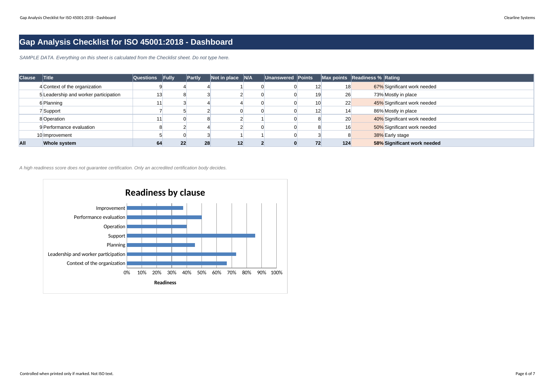Viewport: 554px width, 392px height.
Task: Select the 'Operation' label on the chart axis
Action: coord(114,226)
